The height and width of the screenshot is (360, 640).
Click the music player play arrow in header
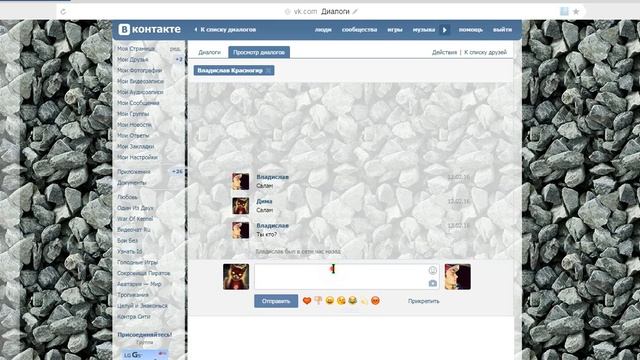(x=444, y=30)
